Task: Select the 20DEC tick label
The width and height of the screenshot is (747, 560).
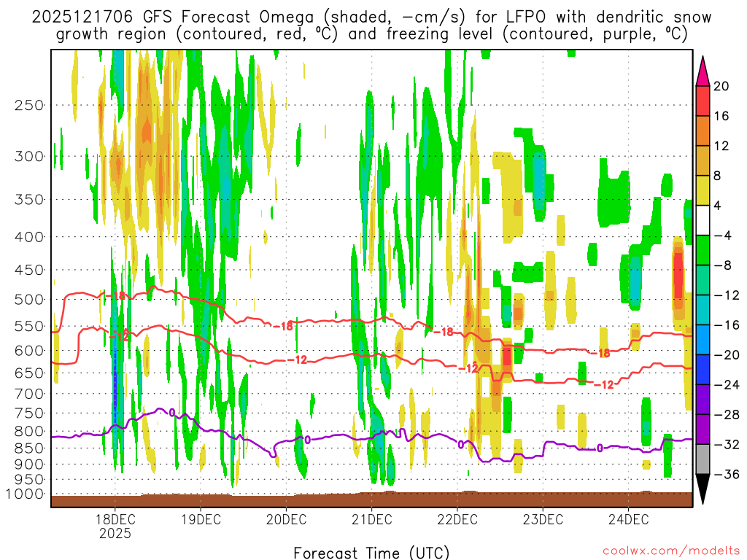Action: tap(286, 519)
